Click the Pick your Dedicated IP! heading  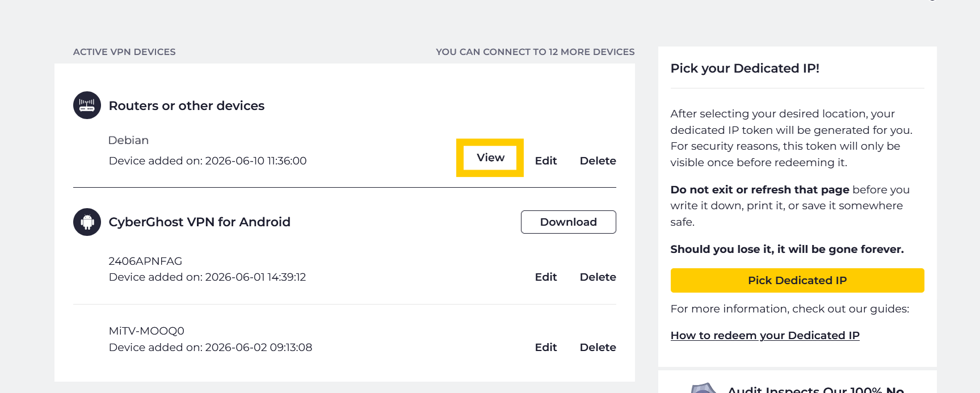pyautogui.click(x=745, y=68)
